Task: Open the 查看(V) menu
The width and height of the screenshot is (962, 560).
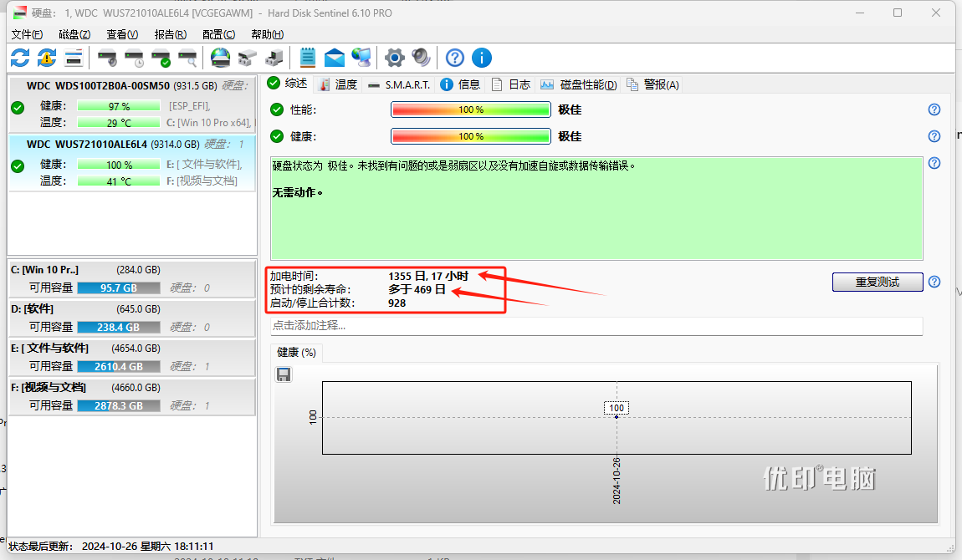Action: (x=122, y=34)
